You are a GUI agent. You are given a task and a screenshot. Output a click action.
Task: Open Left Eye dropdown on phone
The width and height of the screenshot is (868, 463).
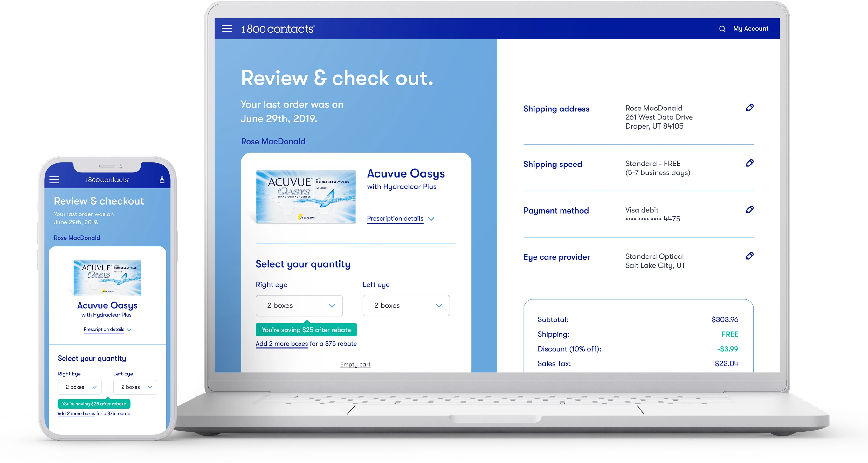135,387
